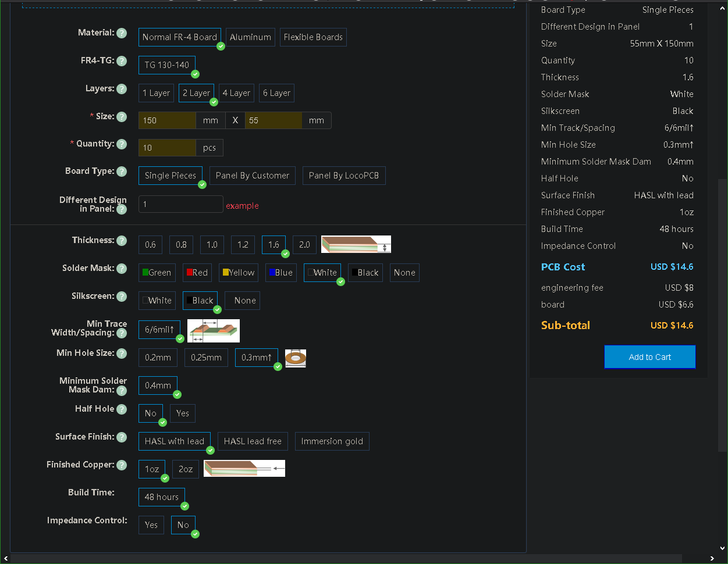This screenshot has width=728, height=564.
Task: Click the size width field showing 150
Action: point(167,120)
